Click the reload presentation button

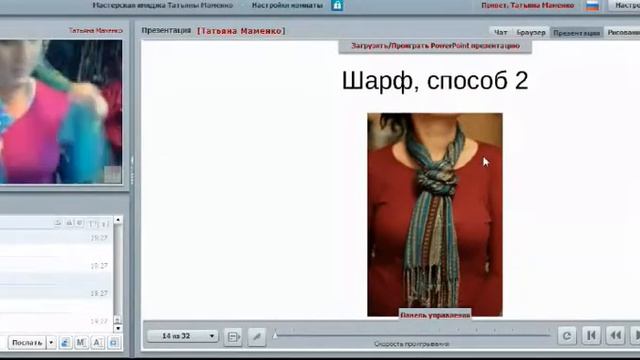pyautogui.click(x=567, y=336)
